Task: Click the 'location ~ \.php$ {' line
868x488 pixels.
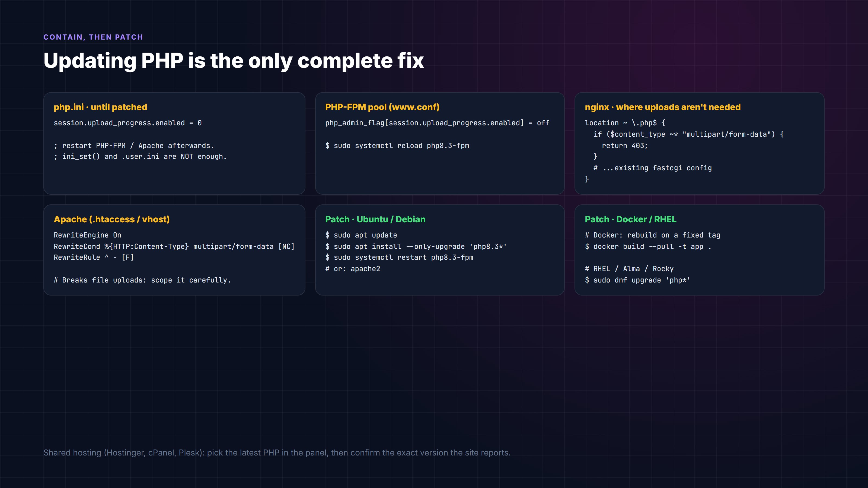Action: (625, 123)
